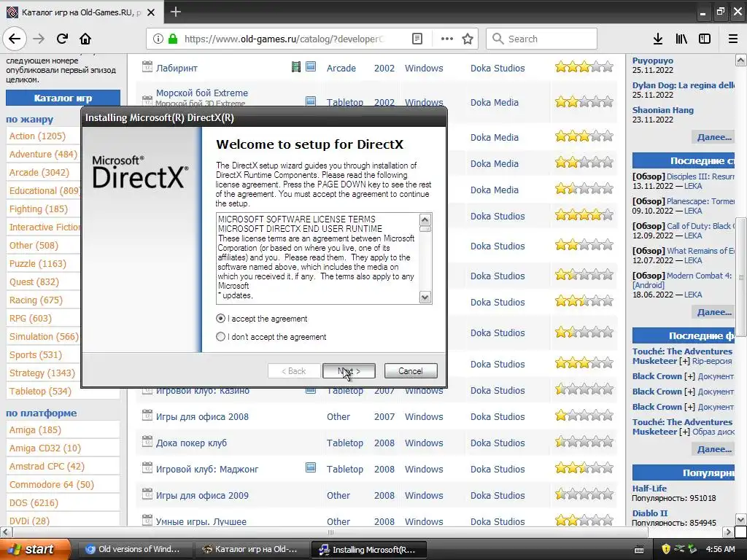Click page vertical scrollbar down arrow
The width and height of the screenshot is (747, 560).
(741, 519)
